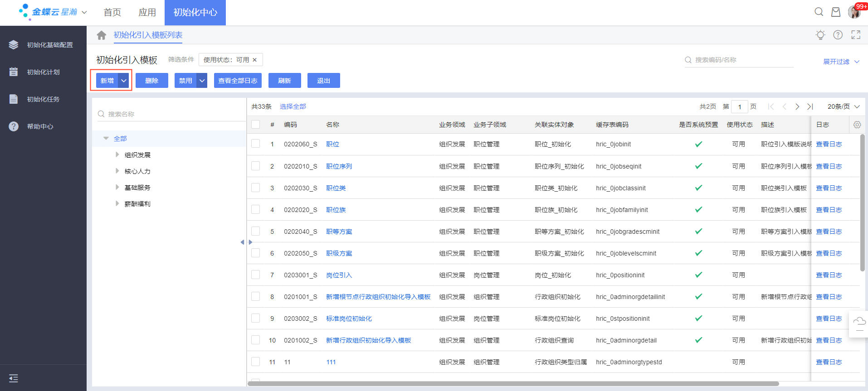Click the home icon in breadcrumb
868x391 pixels.
tap(102, 35)
